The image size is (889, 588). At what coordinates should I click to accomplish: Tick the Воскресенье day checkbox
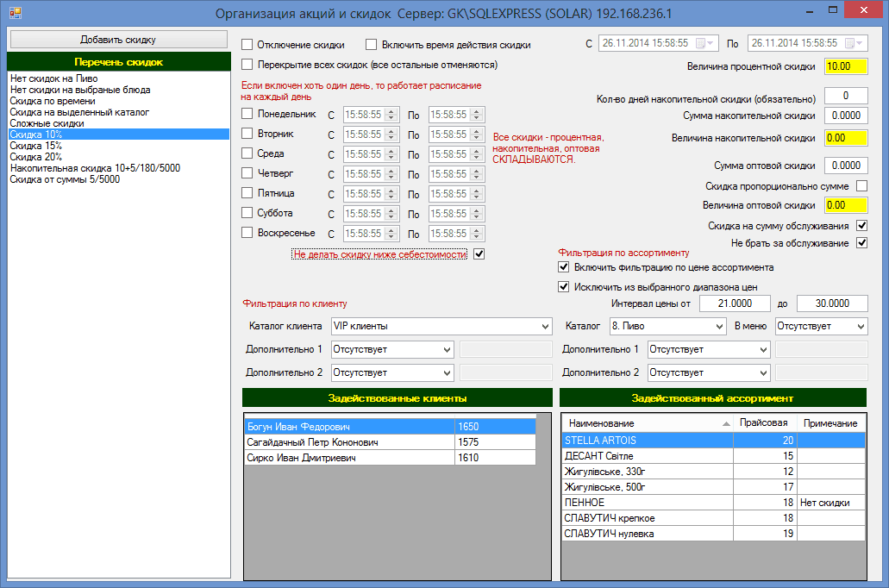click(x=247, y=233)
